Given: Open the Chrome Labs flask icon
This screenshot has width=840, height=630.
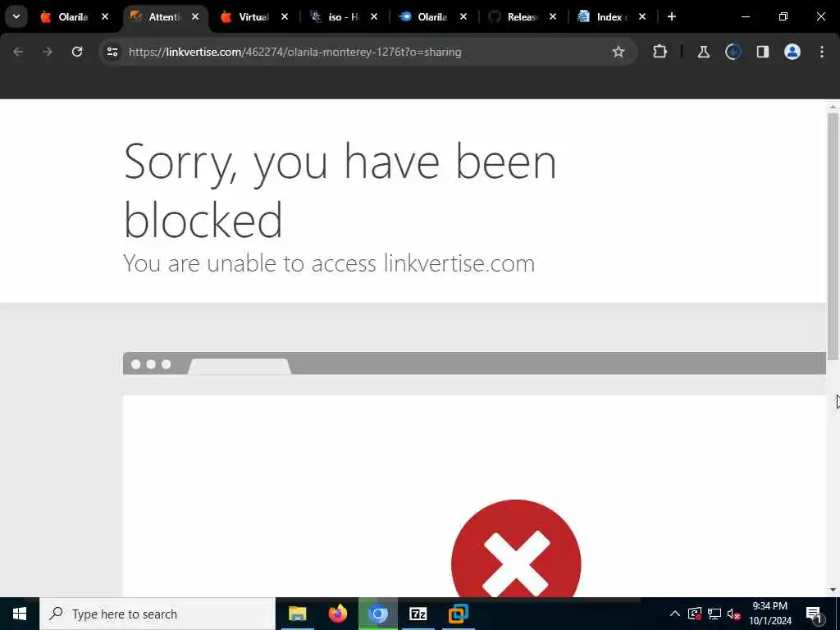Looking at the screenshot, I should click(703, 52).
